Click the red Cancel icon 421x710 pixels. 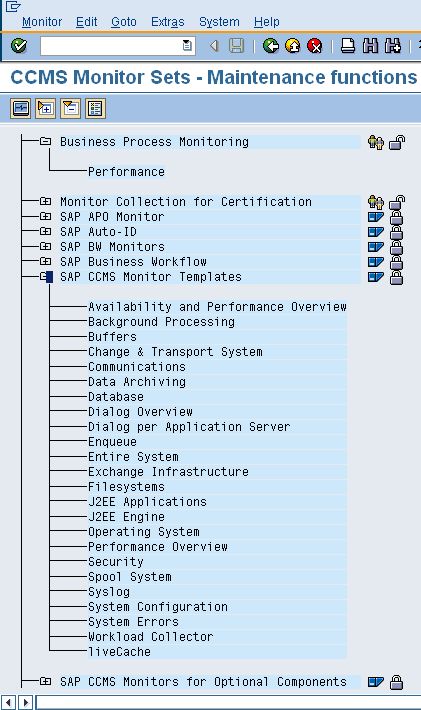point(315,46)
